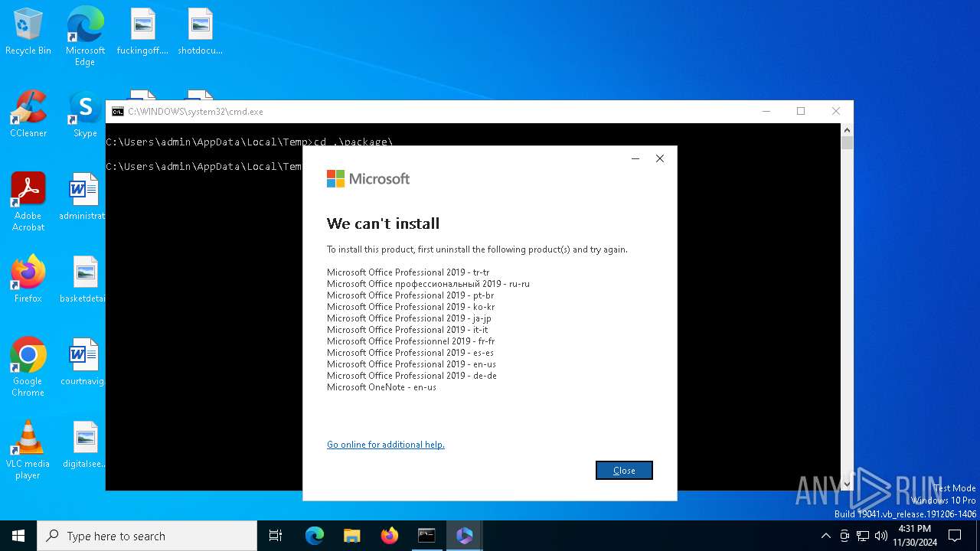Minimize the Microsoft installer dialog

(x=635, y=158)
